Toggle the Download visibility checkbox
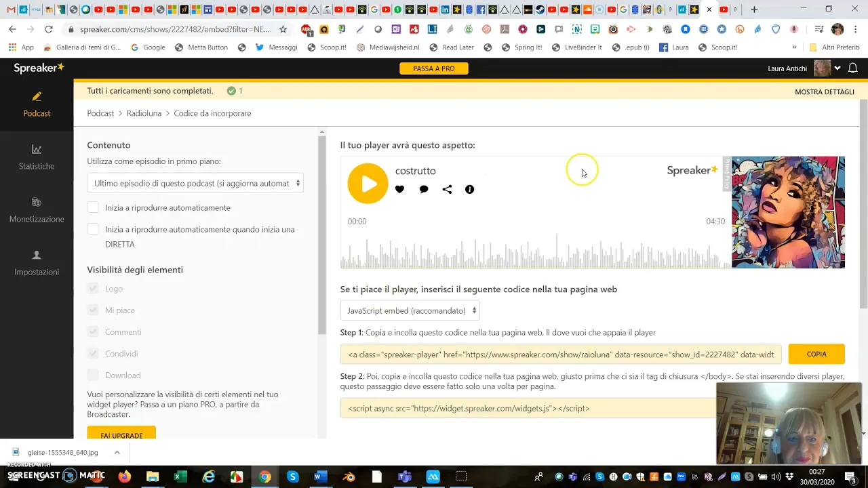The width and height of the screenshot is (868, 488). tap(93, 375)
